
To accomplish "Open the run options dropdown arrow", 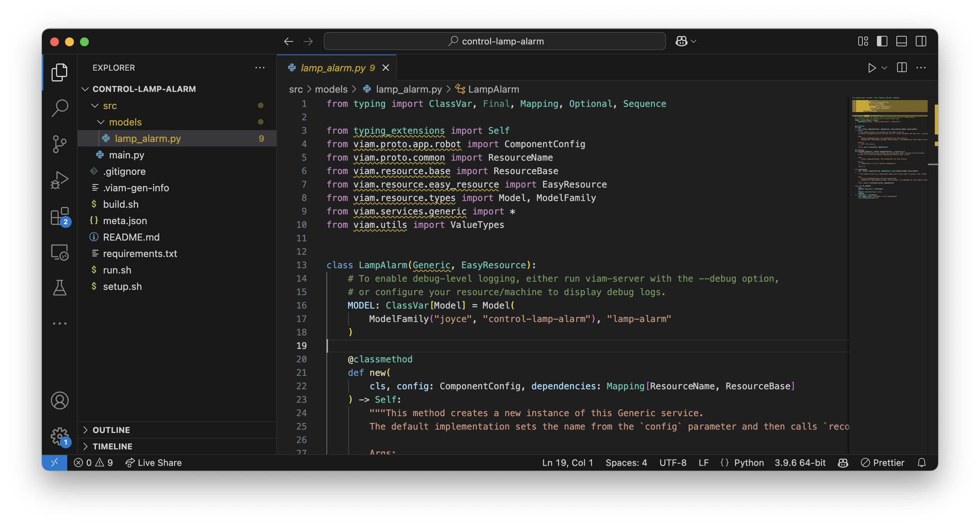I will [884, 68].
